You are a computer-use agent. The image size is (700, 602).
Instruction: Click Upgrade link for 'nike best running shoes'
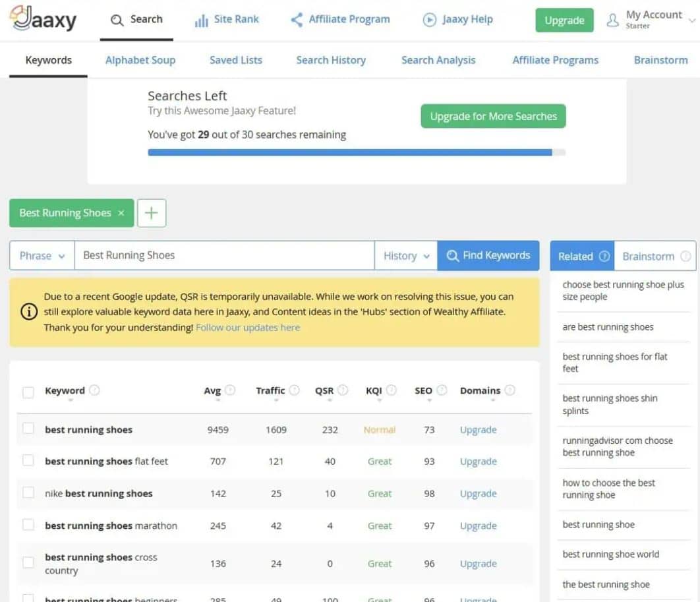point(478,493)
